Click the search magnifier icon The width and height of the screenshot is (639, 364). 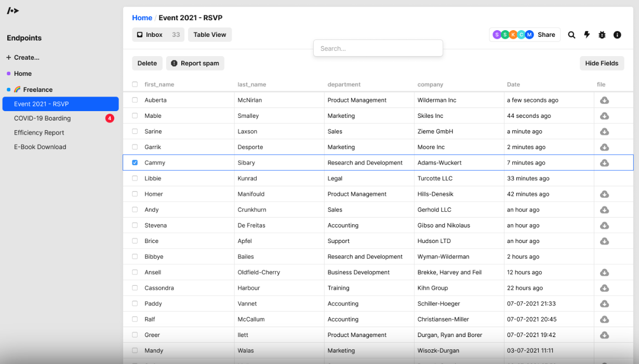tap(571, 35)
